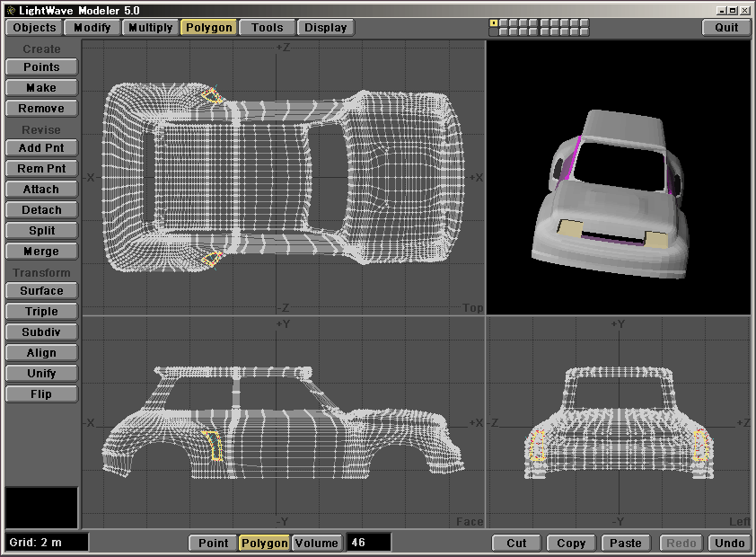Click the Undo button
This screenshot has height=557, width=756.
tap(729, 543)
